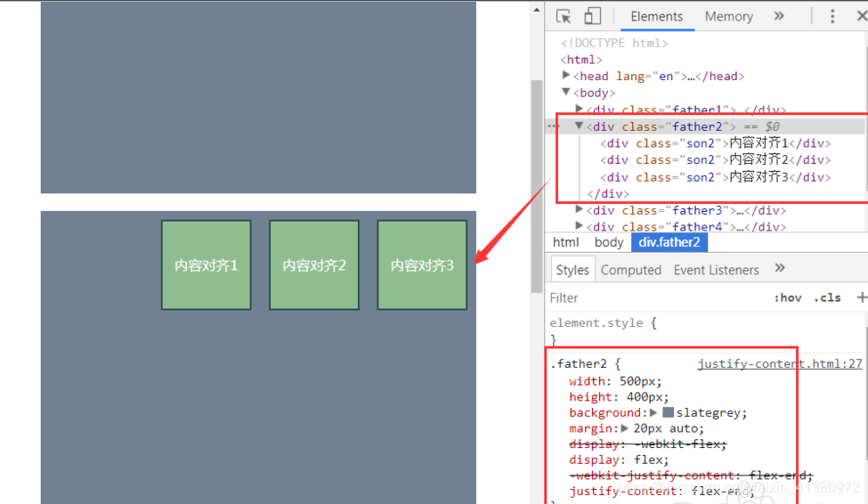This screenshot has width=868, height=504.
Task: Toggle the .cls class editor button
Action: [x=827, y=297]
